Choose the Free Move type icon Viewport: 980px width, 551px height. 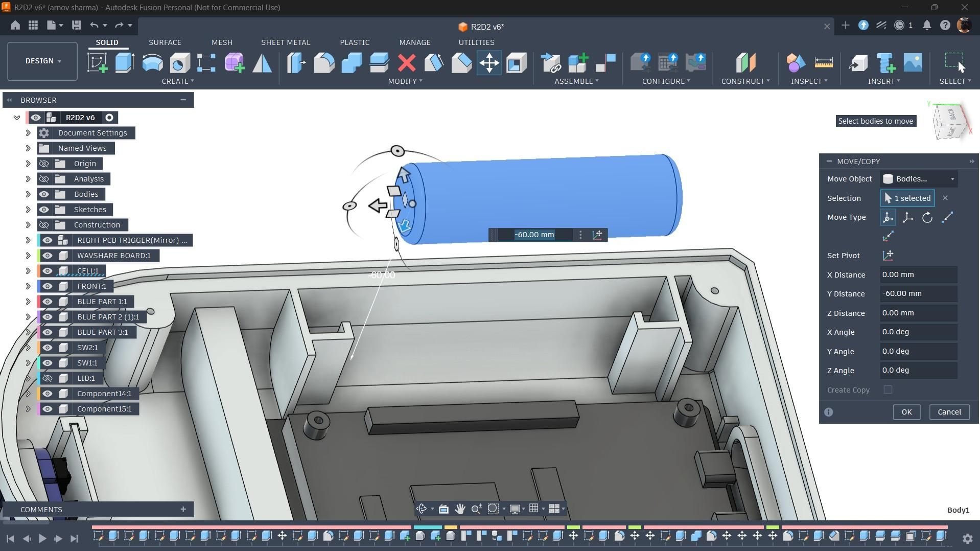(888, 217)
